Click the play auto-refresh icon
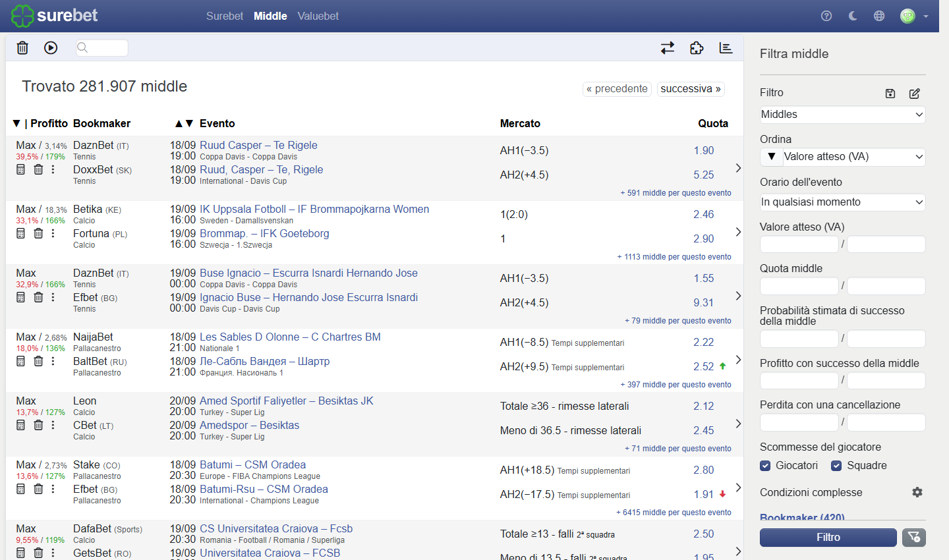The height and width of the screenshot is (560, 949). [x=51, y=47]
